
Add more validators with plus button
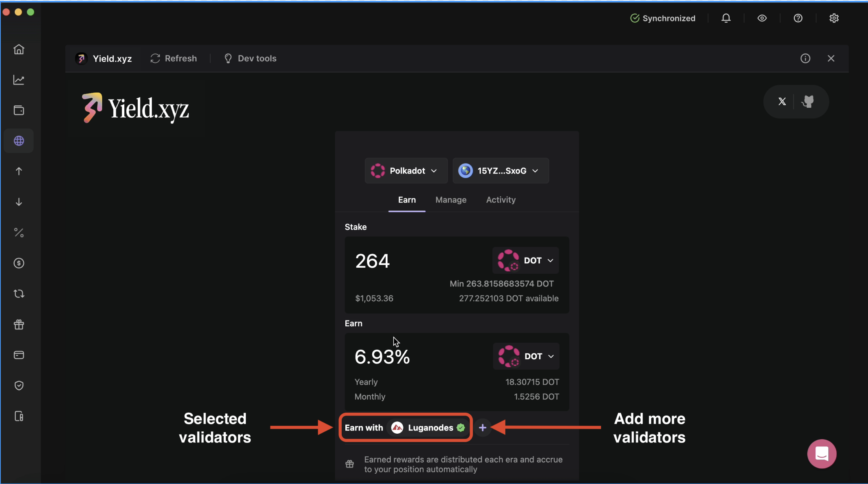[x=482, y=428]
